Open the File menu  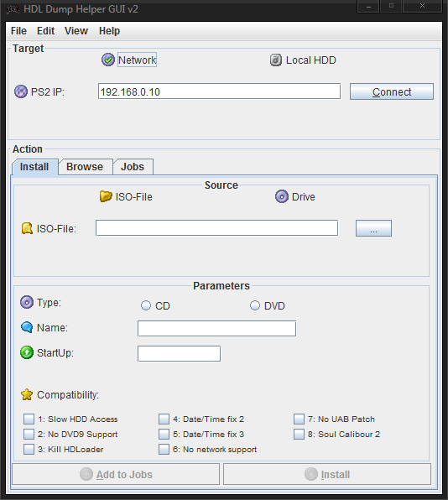(x=18, y=31)
